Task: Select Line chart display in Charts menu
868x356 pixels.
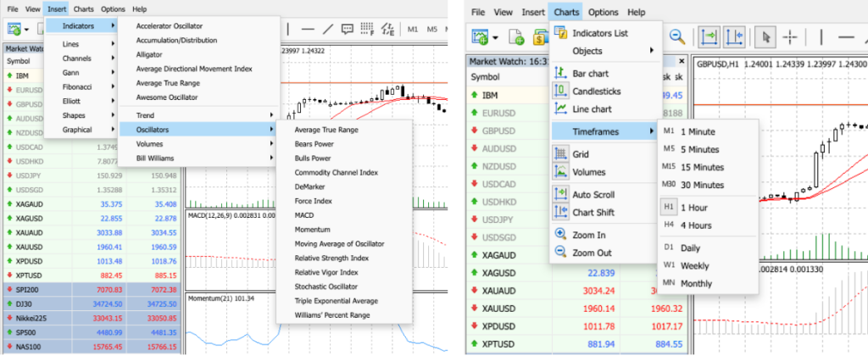Action: [592, 109]
